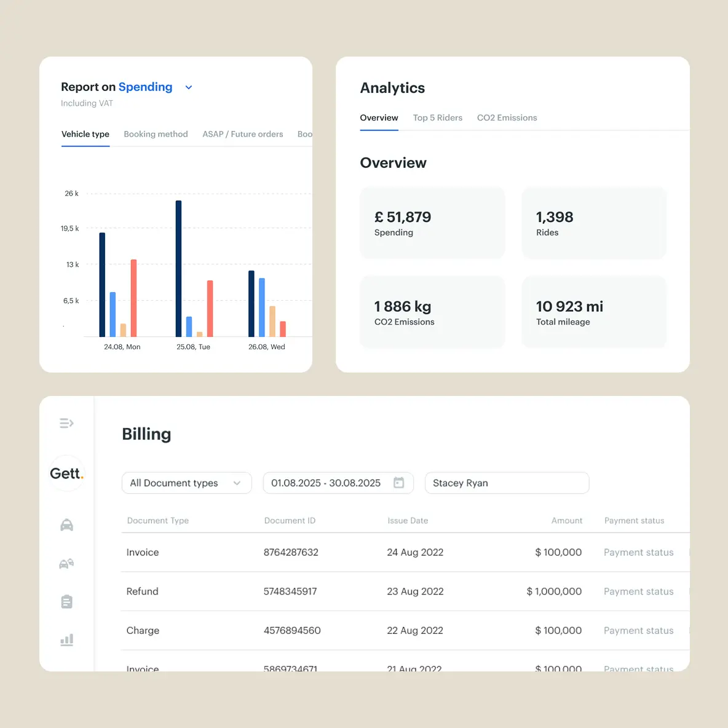Screen dimensions: 728x728
Task: Sort by the Amount column header
Action: [x=566, y=520]
